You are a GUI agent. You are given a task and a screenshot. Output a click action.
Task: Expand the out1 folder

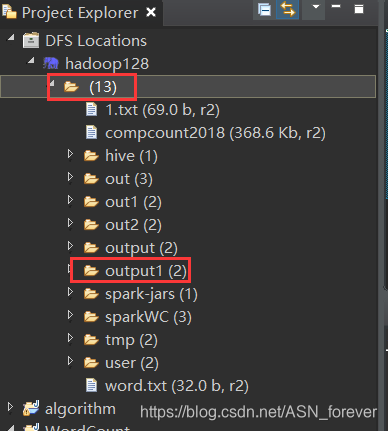pos(70,200)
